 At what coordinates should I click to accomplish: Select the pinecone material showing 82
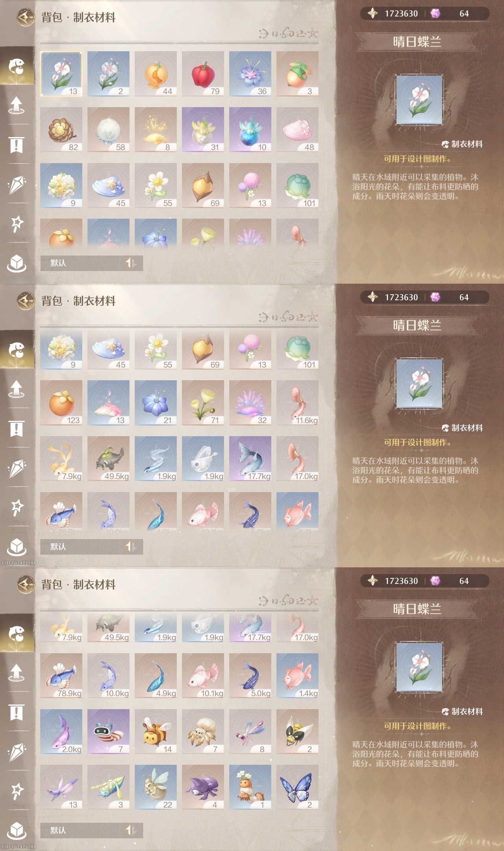pos(61,130)
